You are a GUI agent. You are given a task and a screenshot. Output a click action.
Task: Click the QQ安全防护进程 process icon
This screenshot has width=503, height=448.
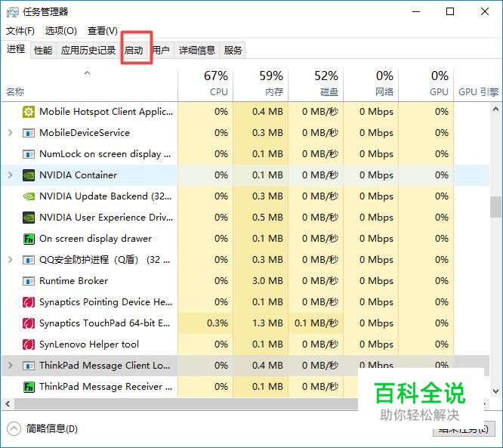29,260
